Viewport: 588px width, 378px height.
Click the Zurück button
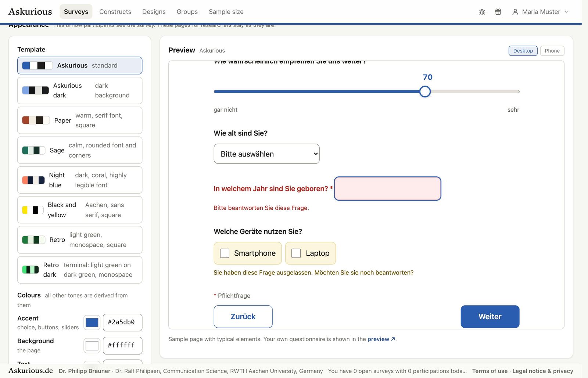(243, 316)
